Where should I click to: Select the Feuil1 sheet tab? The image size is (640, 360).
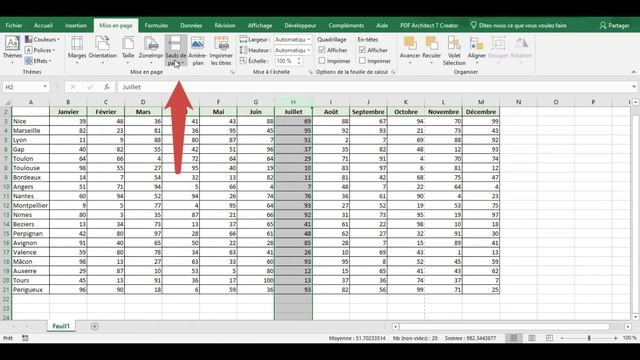[x=61, y=326]
